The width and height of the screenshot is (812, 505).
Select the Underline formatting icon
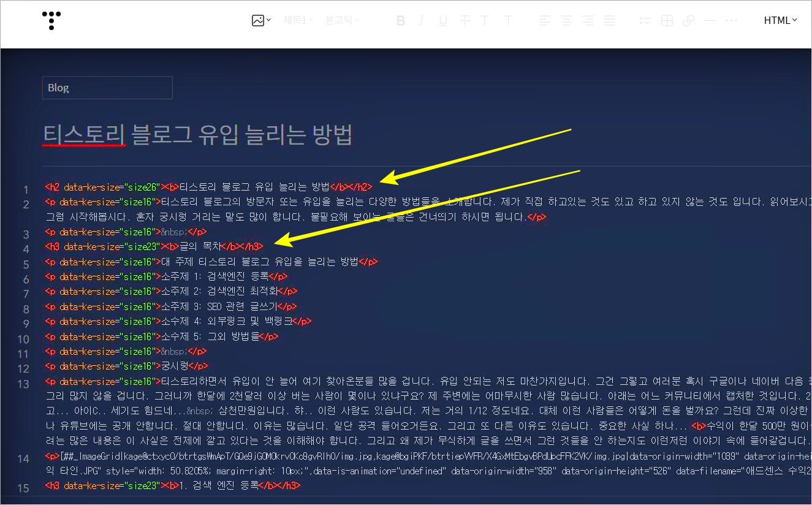click(443, 20)
